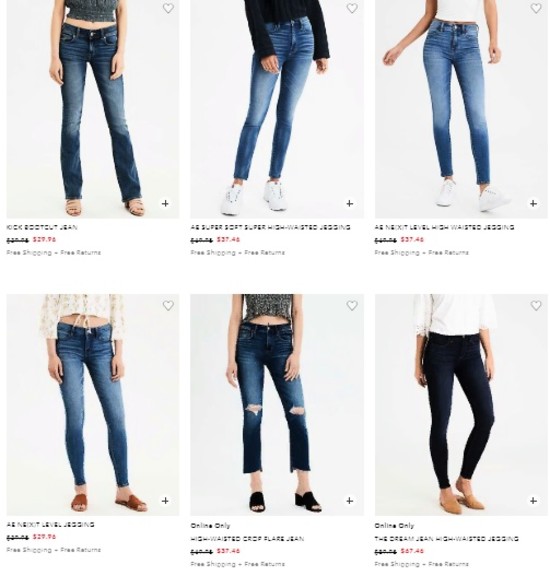This screenshot has width=550, height=576.
Task: Open the High-Waisted Crop Flare Jean title link
Action: tap(247, 539)
